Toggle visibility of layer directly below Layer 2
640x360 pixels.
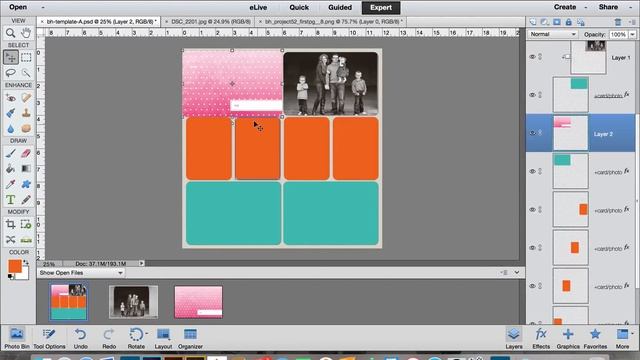(532, 171)
